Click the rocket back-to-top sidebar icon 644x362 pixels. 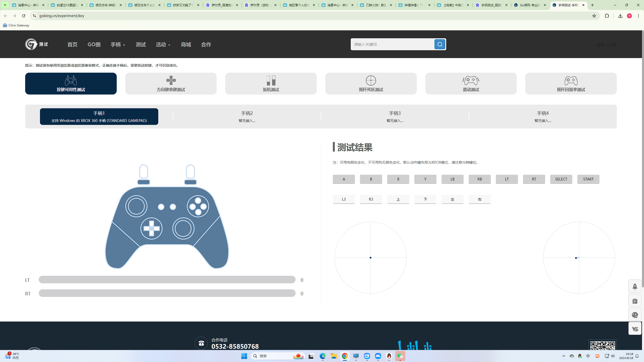point(635,287)
